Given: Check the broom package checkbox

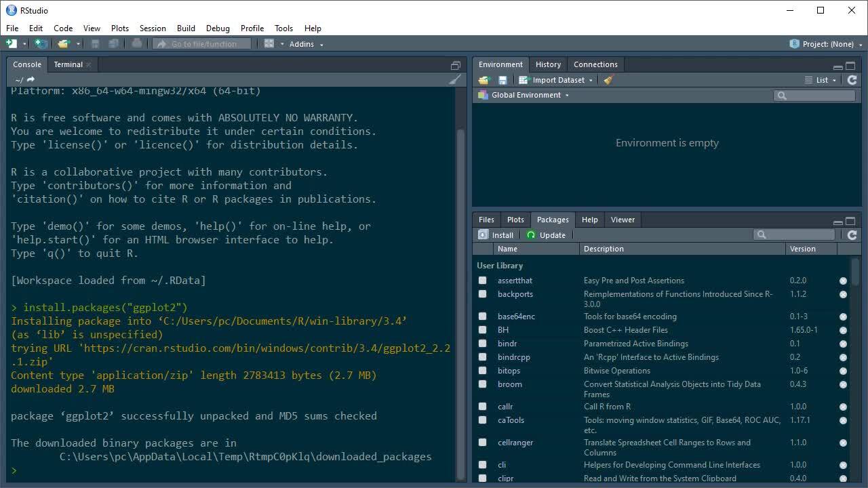Looking at the screenshot, I should (x=482, y=384).
